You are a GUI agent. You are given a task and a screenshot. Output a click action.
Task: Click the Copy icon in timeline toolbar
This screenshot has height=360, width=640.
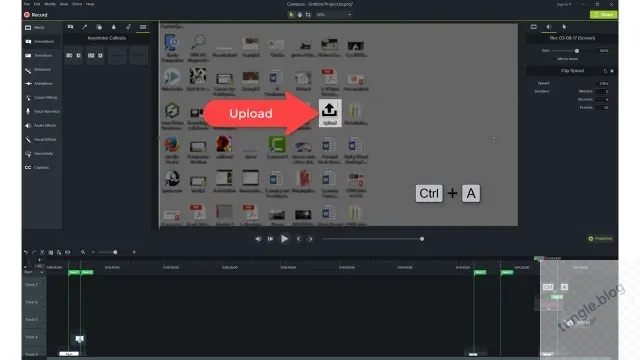point(51,253)
